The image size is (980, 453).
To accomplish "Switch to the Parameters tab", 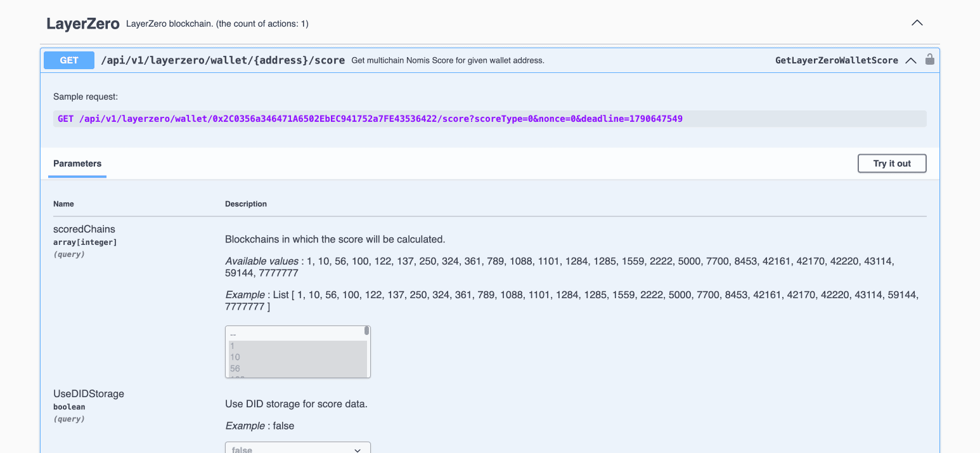I will coord(77,163).
